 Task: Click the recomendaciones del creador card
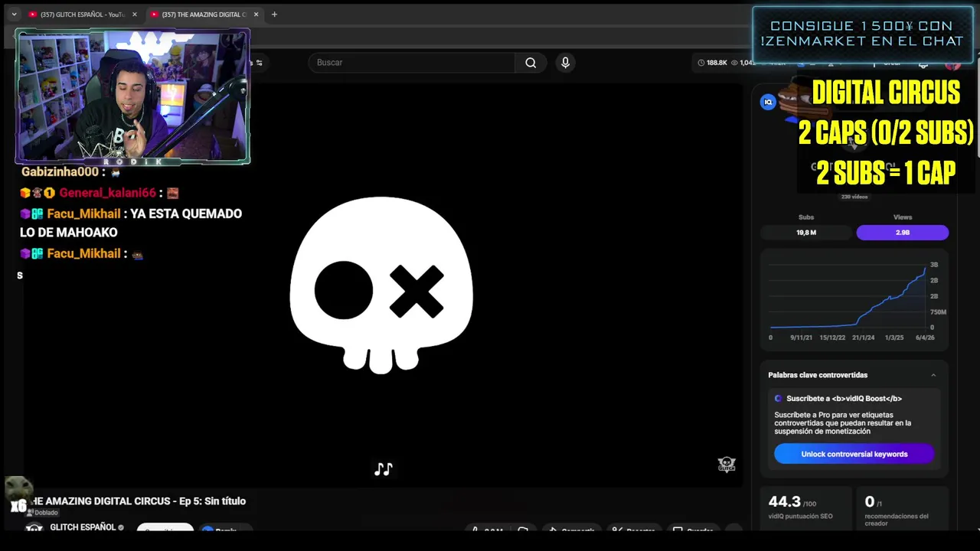coord(903,508)
